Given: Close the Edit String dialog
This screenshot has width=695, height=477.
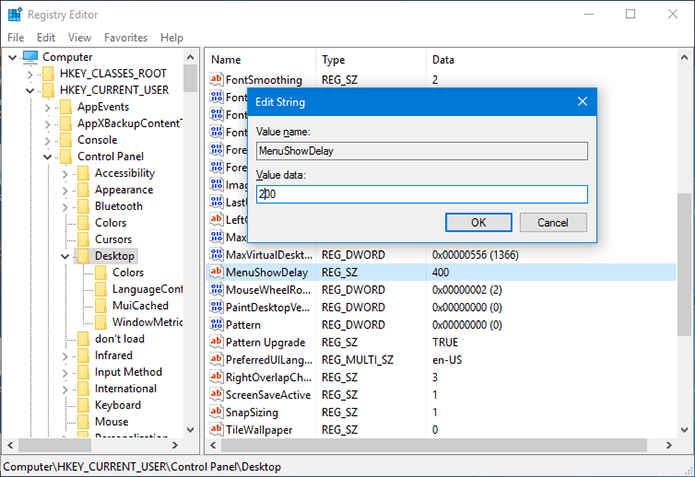Looking at the screenshot, I should [x=582, y=102].
